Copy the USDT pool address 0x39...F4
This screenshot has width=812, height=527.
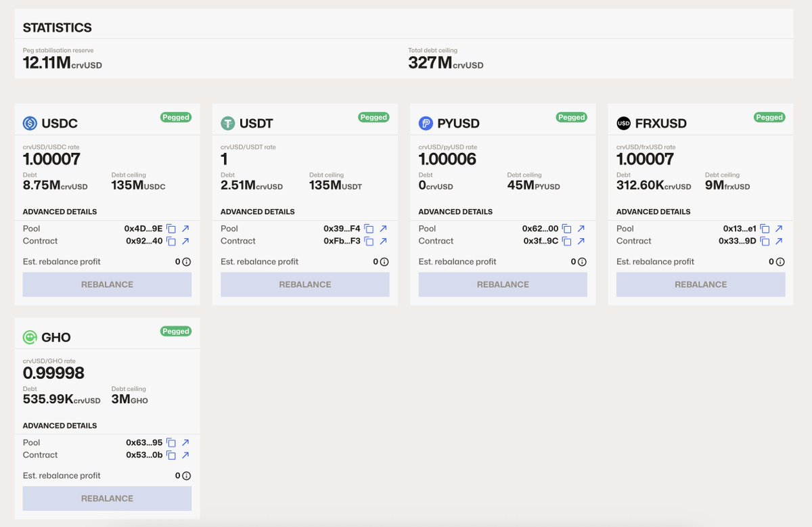(x=369, y=229)
